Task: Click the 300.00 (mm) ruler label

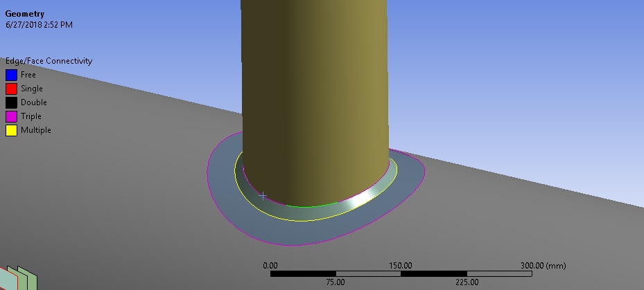Action: [543, 266]
